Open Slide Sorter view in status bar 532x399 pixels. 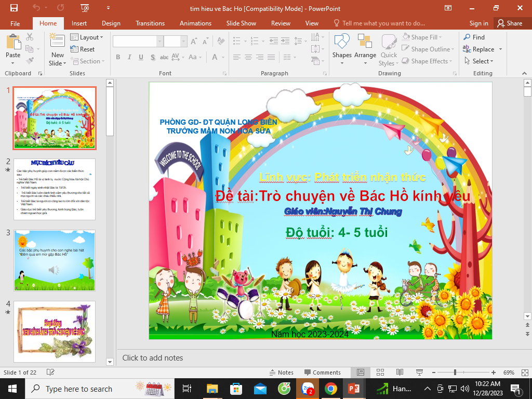(380, 373)
